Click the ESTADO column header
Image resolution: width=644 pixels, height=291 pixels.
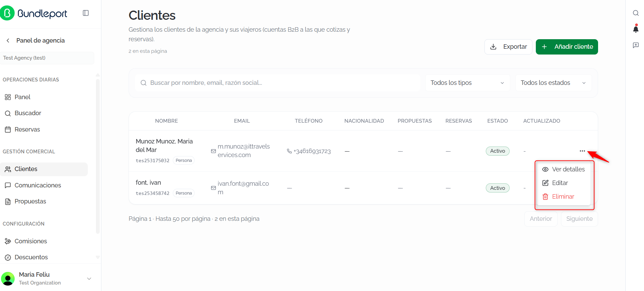point(497,121)
